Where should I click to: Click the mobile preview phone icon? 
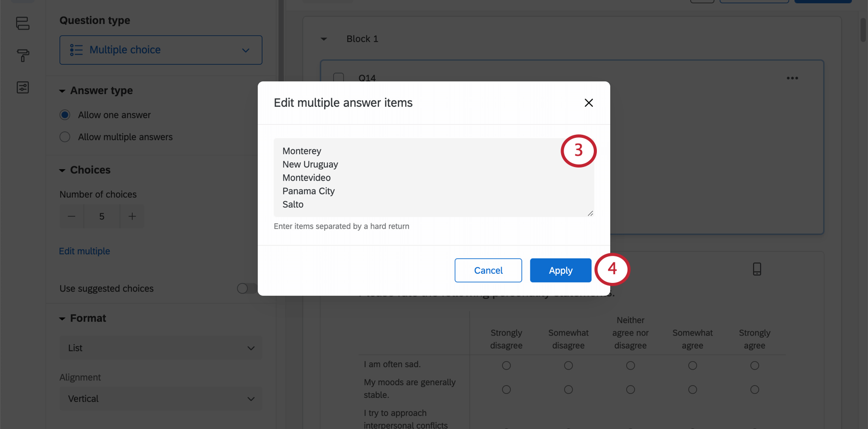pos(757,269)
